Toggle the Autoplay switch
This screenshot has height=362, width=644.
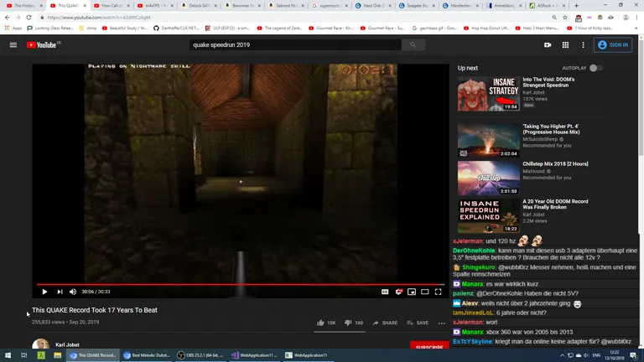[x=596, y=68]
